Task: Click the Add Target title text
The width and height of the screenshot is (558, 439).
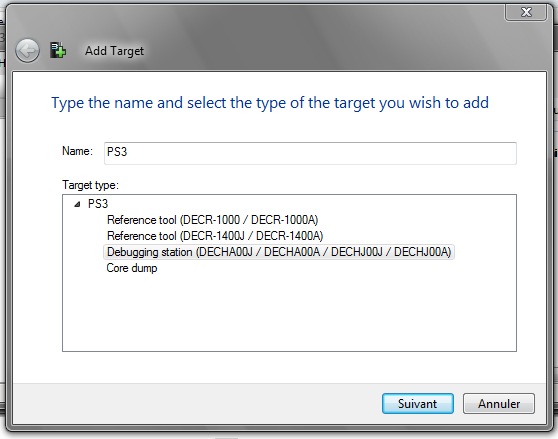Action: pyautogui.click(x=114, y=51)
